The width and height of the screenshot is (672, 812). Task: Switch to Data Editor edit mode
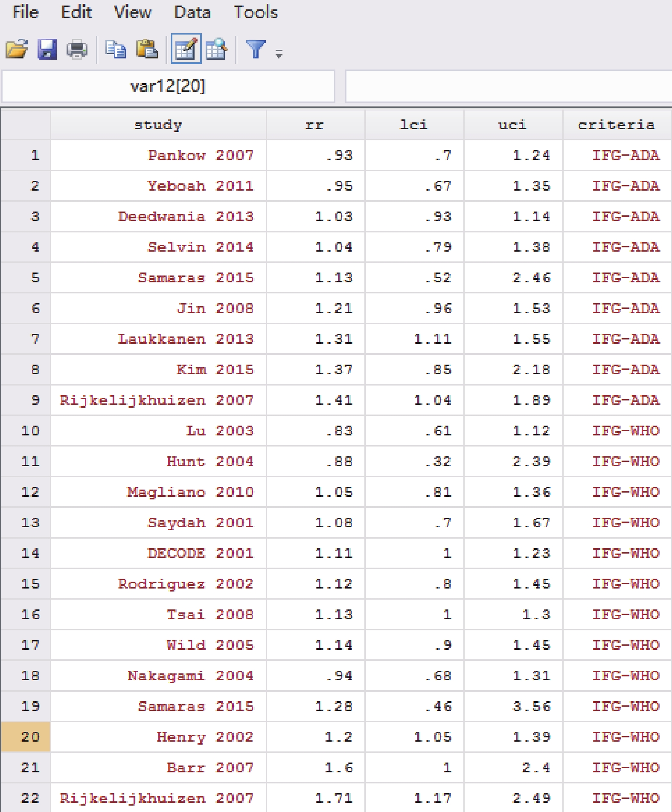tap(186, 49)
